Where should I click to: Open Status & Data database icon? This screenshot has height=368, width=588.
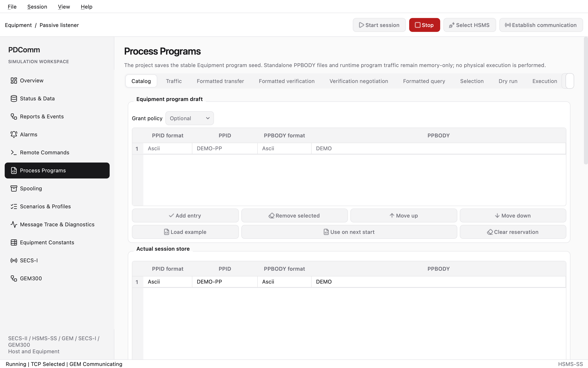(x=14, y=99)
